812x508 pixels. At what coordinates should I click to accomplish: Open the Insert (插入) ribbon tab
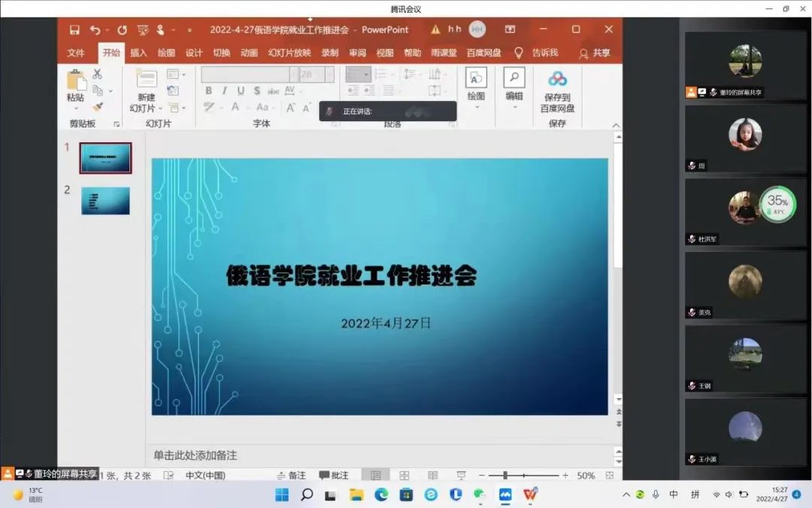tap(138, 53)
